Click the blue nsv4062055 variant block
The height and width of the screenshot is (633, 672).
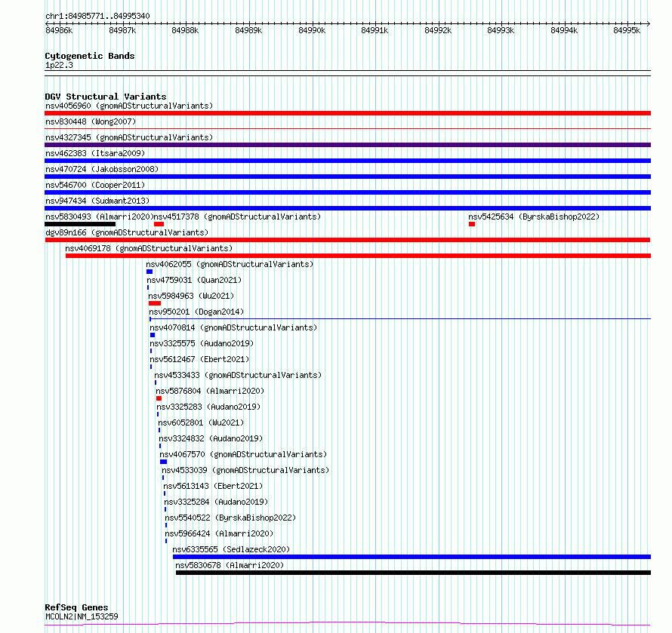tap(150, 272)
